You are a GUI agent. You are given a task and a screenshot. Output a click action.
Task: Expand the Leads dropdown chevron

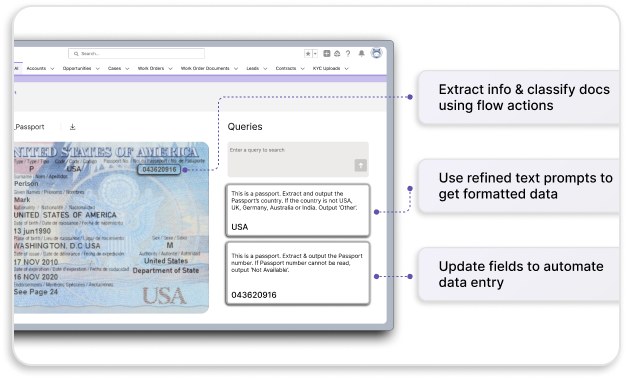265,69
